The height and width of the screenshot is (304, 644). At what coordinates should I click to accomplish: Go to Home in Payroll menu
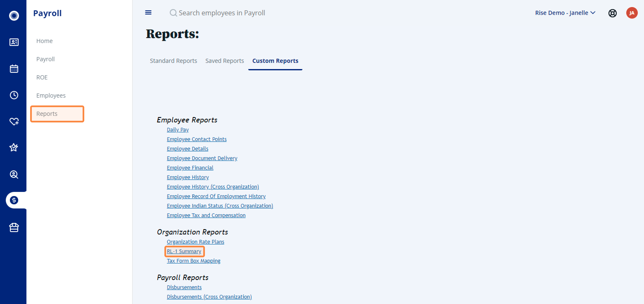[x=44, y=41]
